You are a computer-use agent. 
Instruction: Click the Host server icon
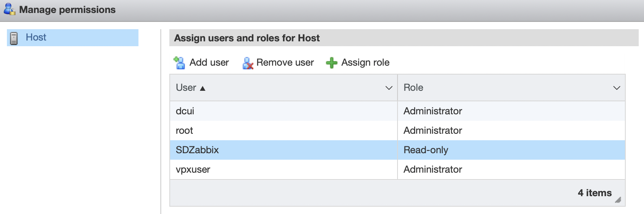point(14,38)
